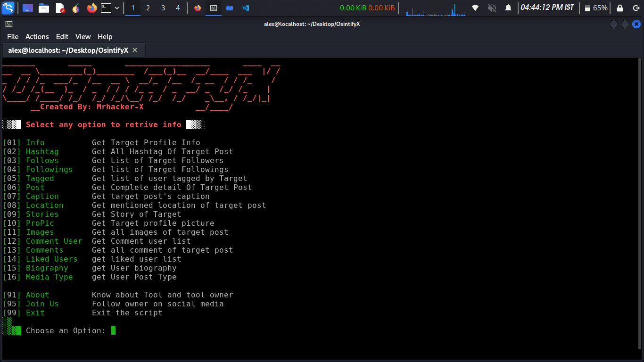Open the terminal emulator launcher icon
644x362 pixels.
106,8
